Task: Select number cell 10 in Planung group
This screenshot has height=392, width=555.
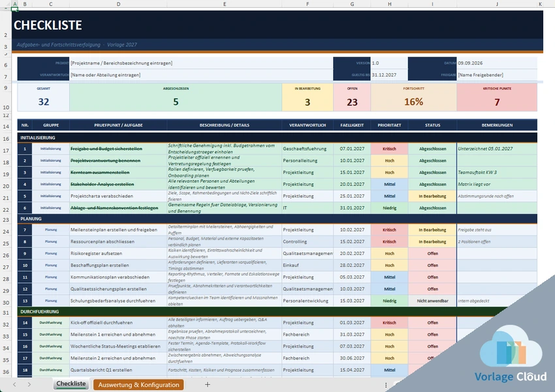Action: click(x=25, y=265)
